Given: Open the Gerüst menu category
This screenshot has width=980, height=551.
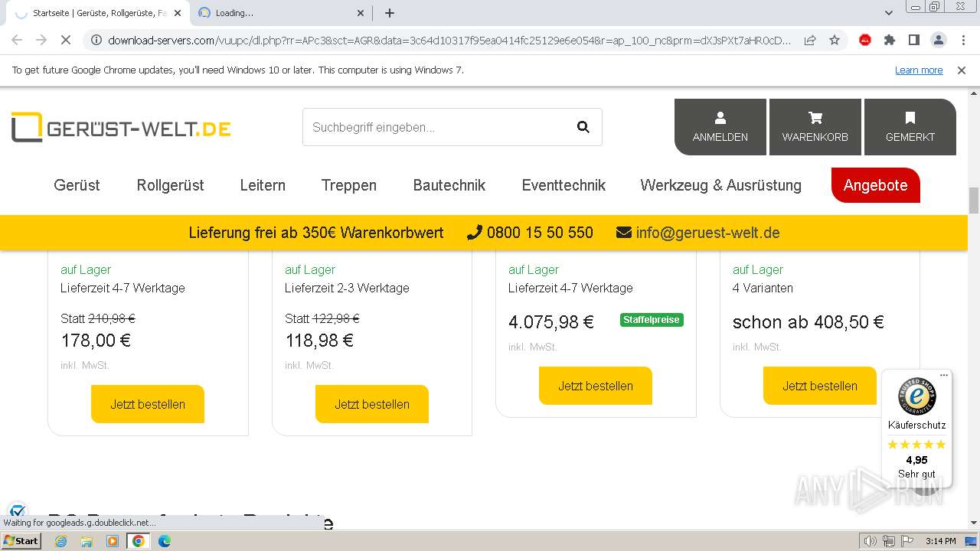Looking at the screenshot, I should click(77, 185).
